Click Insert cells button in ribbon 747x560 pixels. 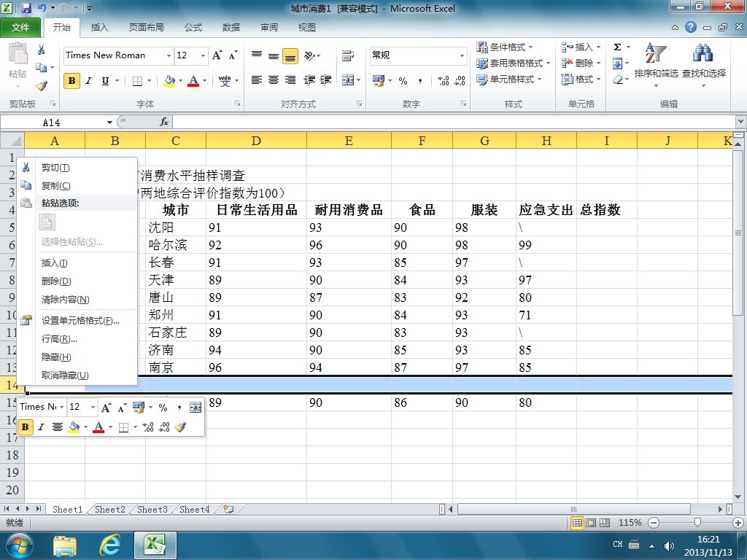580,47
